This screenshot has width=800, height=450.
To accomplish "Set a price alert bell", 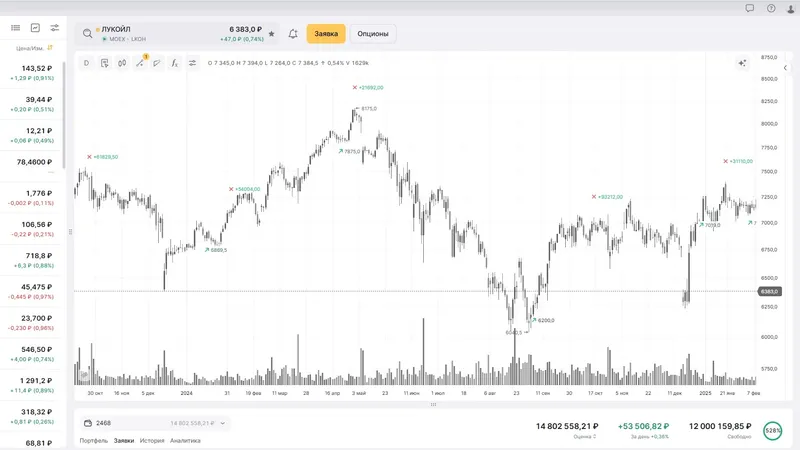I will pos(293,34).
